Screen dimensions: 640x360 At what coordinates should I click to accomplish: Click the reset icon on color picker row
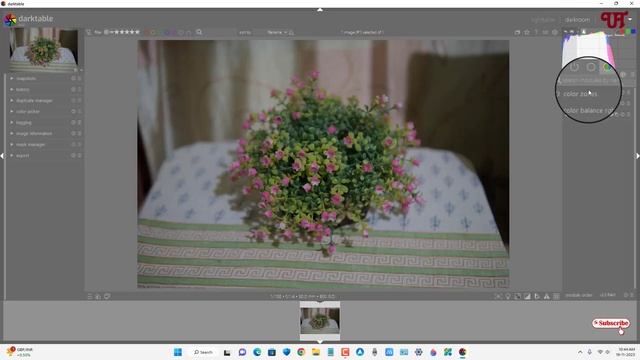pos(73,111)
